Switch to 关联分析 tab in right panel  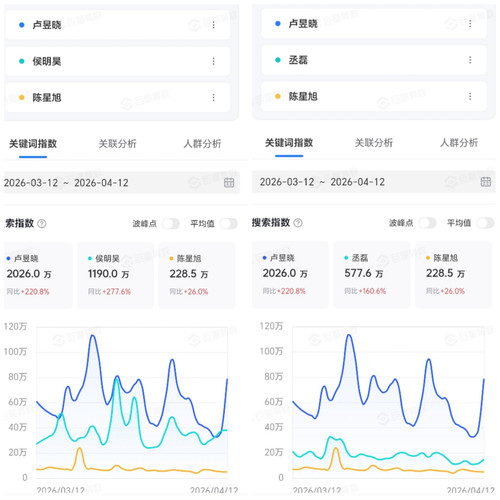[x=374, y=143]
